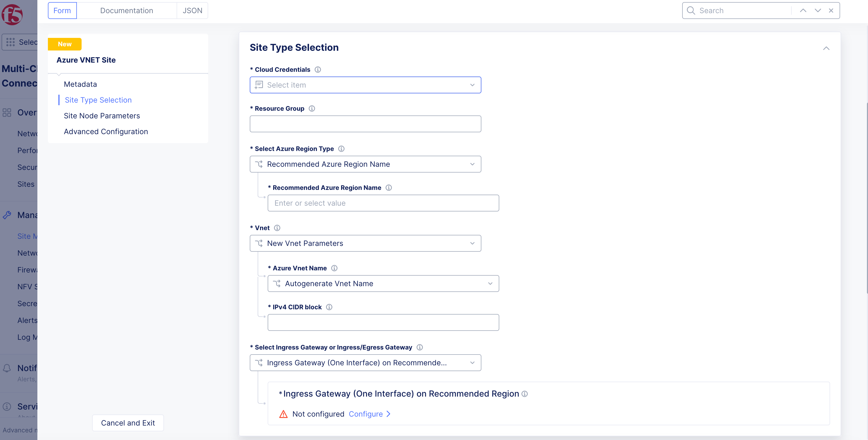868x440 pixels.
Task: Click Cancel and Exit button
Action: coord(128,422)
